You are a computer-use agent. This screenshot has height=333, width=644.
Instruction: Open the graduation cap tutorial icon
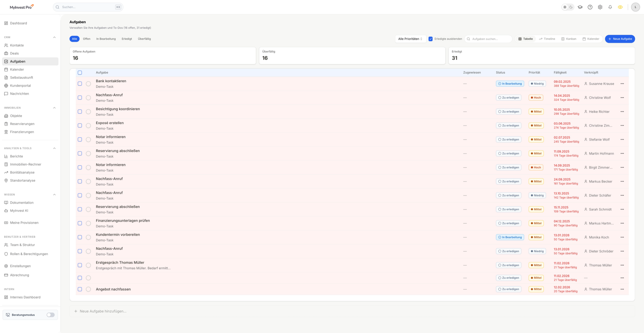pos(580,7)
